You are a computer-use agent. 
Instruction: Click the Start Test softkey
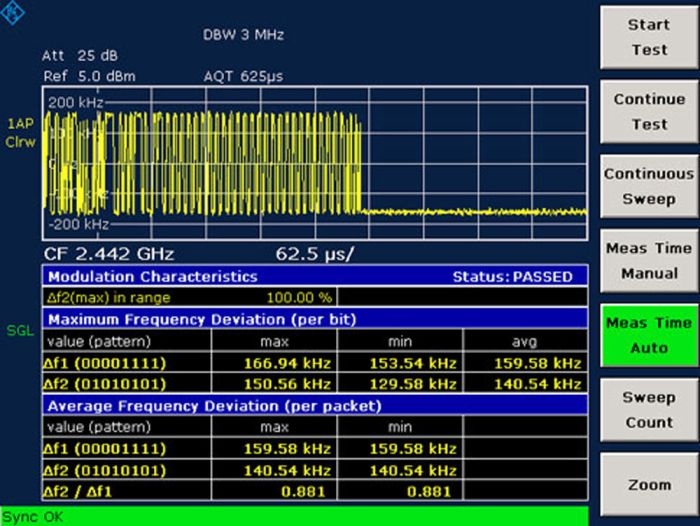point(649,38)
